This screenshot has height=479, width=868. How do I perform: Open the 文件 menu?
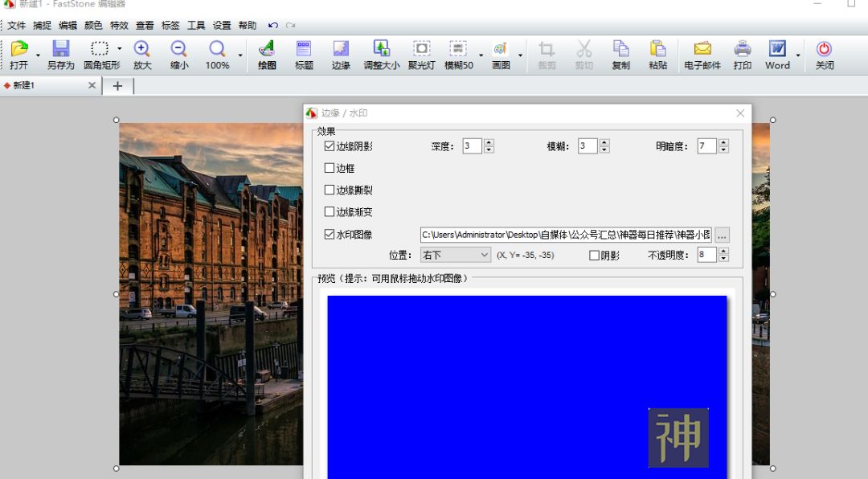17,26
